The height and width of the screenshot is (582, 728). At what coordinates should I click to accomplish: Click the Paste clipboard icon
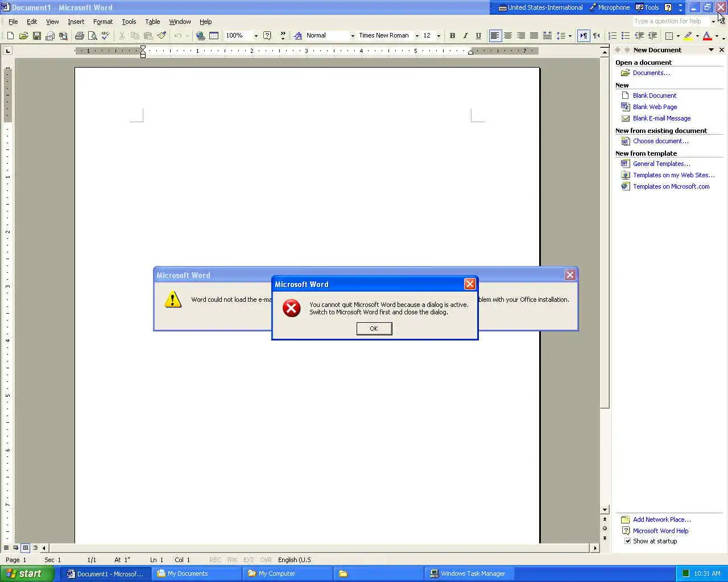tap(148, 36)
